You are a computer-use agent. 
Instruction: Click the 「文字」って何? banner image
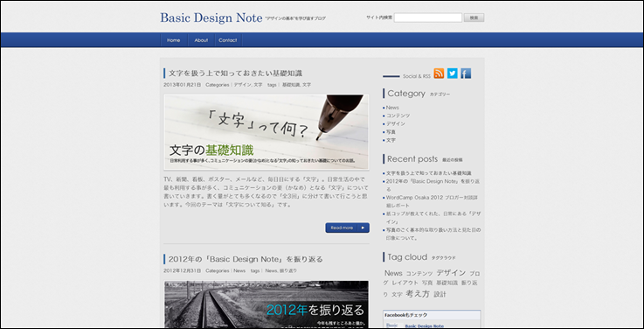pyautogui.click(x=267, y=132)
